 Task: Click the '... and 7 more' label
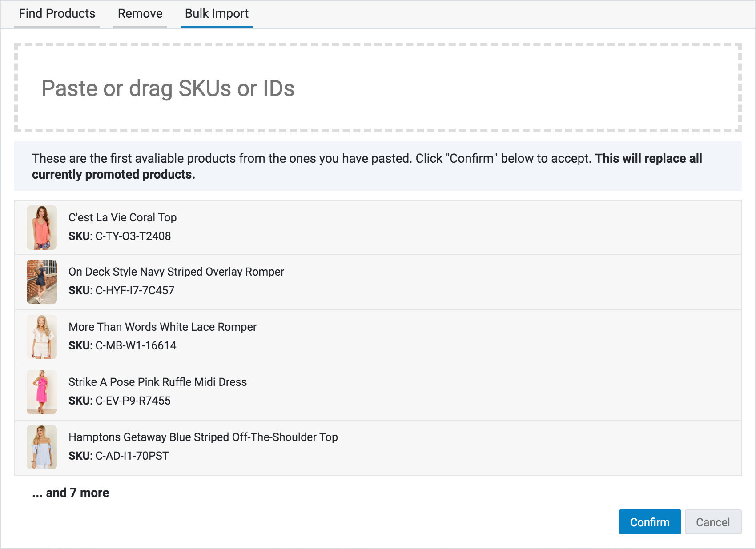(71, 493)
